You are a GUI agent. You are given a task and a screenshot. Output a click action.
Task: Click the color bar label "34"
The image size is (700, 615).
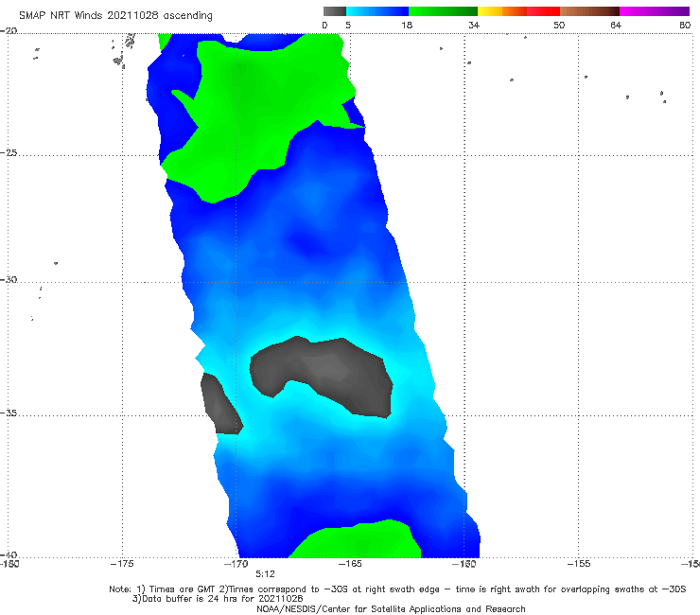click(474, 26)
